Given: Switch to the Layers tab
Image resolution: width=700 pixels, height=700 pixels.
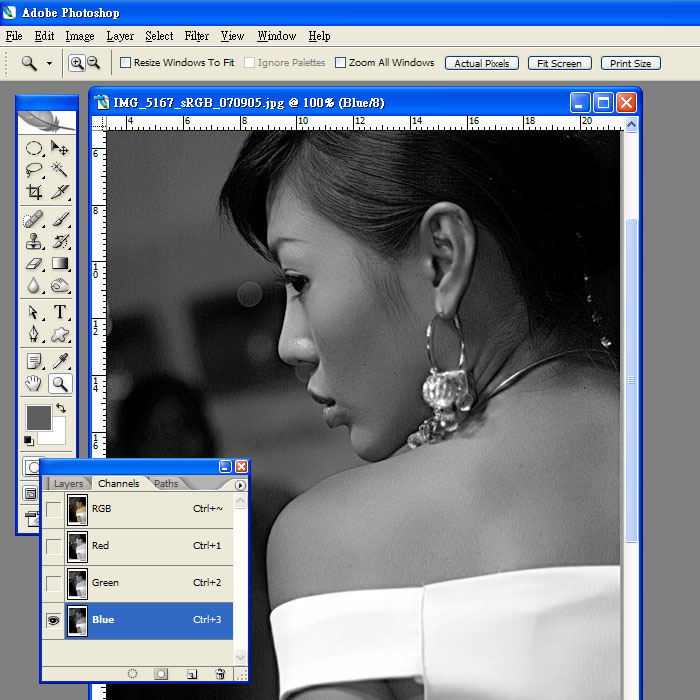Looking at the screenshot, I should pyautogui.click(x=68, y=484).
